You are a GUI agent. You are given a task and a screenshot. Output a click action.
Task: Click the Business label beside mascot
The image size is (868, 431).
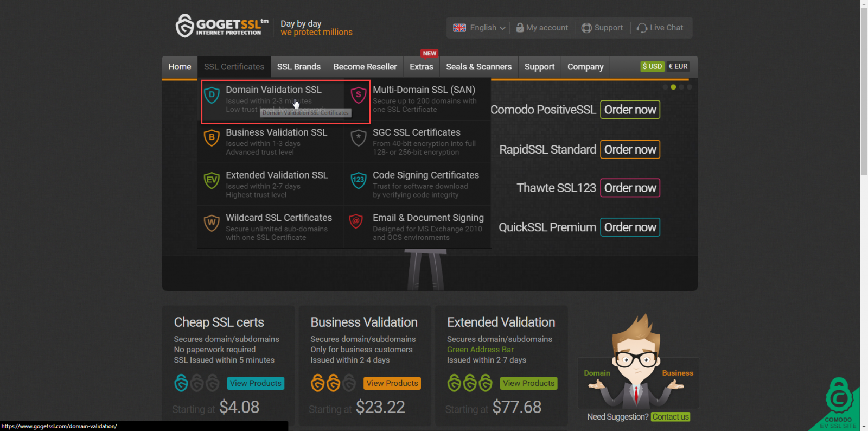tap(678, 373)
